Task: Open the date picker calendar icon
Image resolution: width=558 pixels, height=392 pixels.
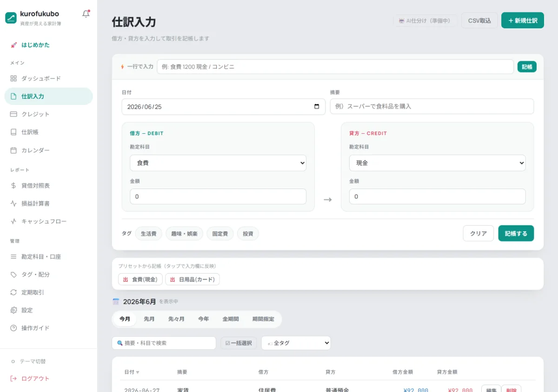Action: point(317,106)
